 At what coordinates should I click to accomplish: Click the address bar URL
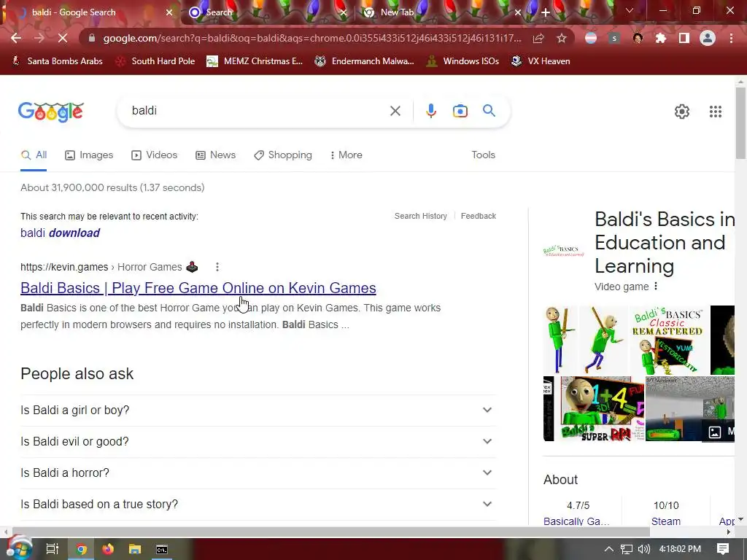click(312, 38)
